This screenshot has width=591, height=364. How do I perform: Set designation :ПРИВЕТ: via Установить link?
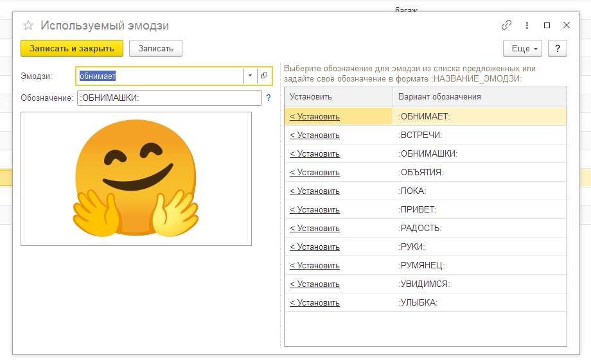(x=315, y=210)
